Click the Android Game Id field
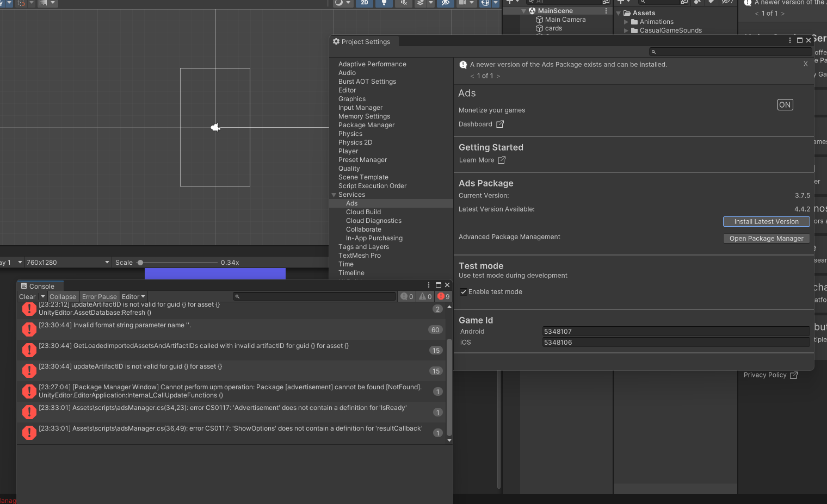This screenshot has width=827, height=504. coord(676,332)
